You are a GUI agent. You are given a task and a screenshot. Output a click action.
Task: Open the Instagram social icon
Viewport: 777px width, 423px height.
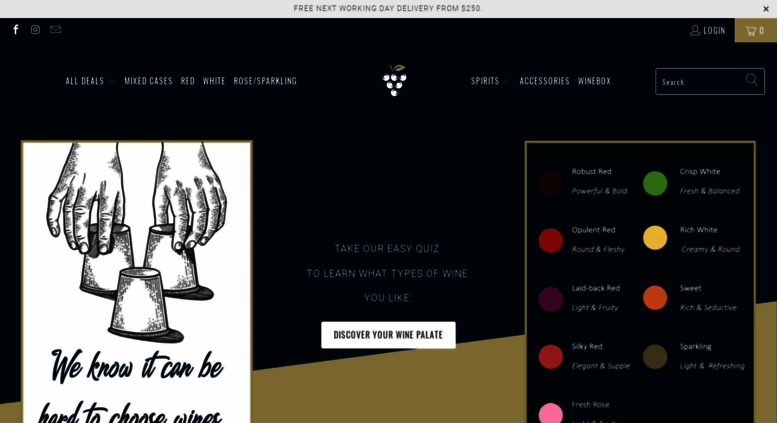35,30
